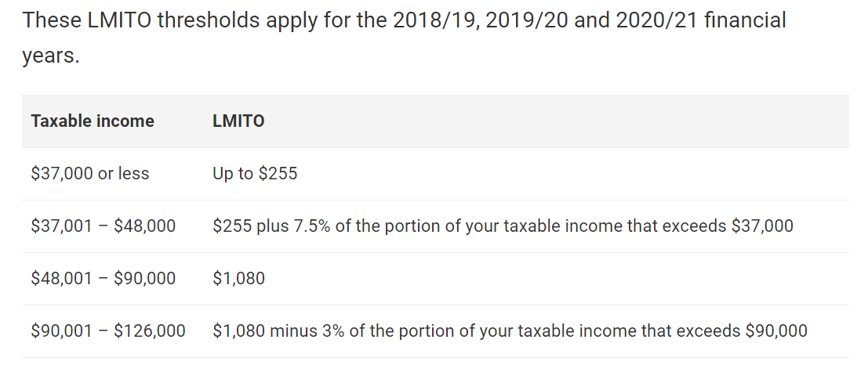The width and height of the screenshot is (868, 372).
Task: Select the "$48,001 – $90,000" income cell
Action: click(x=104, y=279)
